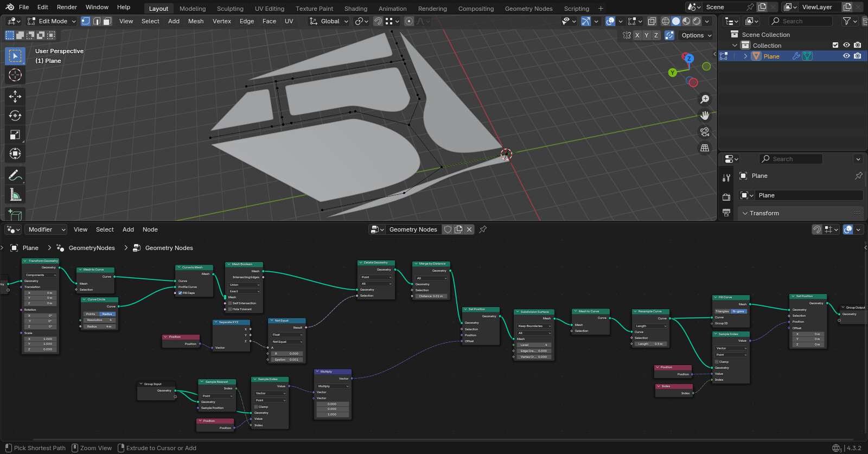Open the viewport Options dropdown
Image resolution: width=868 pixels, height=454 pixels.
pos(697,35)
